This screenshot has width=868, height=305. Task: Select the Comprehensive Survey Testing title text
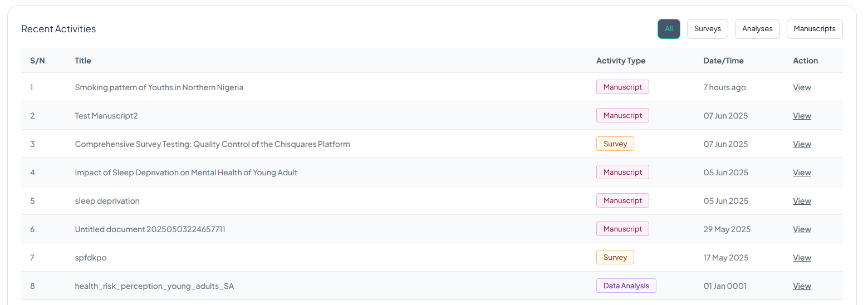tap(212, 144)
